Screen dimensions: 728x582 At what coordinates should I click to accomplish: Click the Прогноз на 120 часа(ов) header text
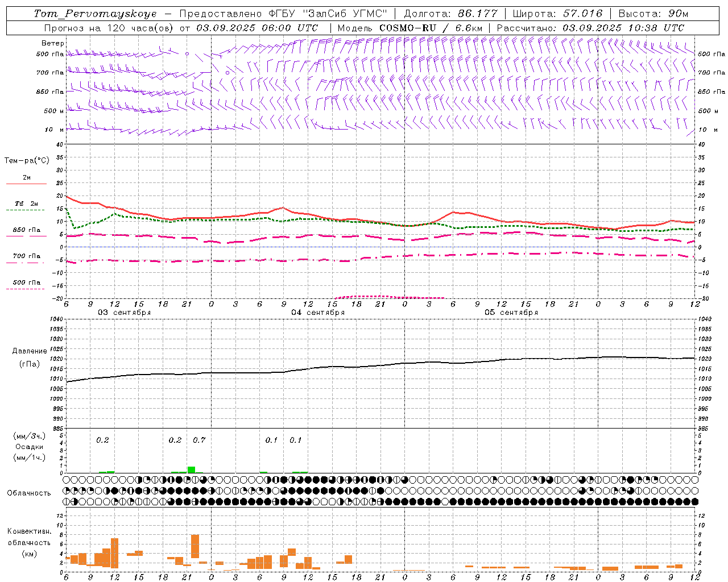tap(110, 28)
